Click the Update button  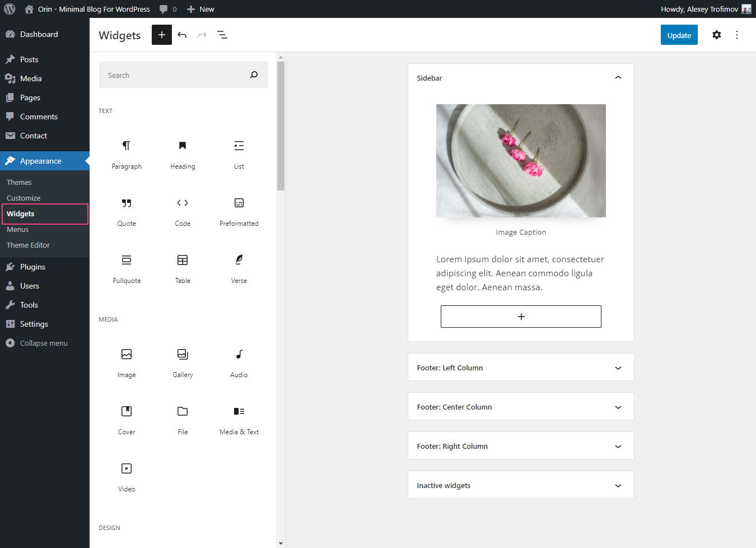679,35
